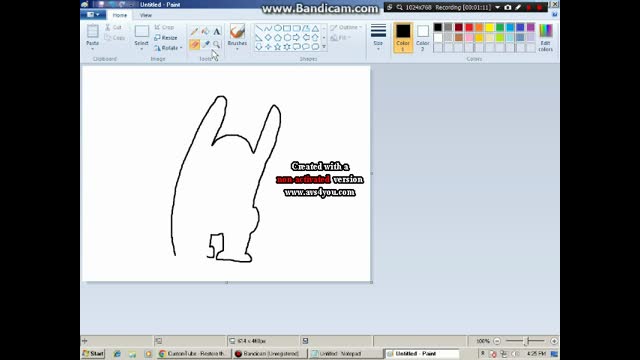Pick the red color swatch
Image resolution: width=640 pixels, height=360 pixels.
click(469, 28)
